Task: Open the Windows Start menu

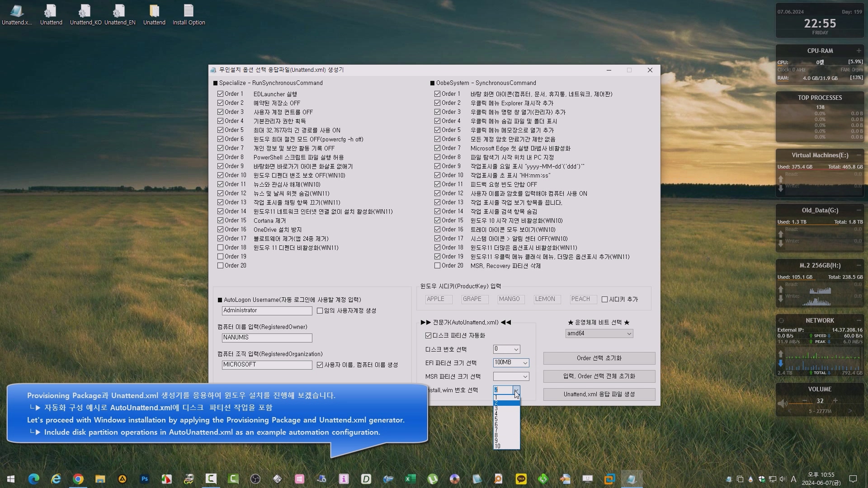Action: click(11, 479)
